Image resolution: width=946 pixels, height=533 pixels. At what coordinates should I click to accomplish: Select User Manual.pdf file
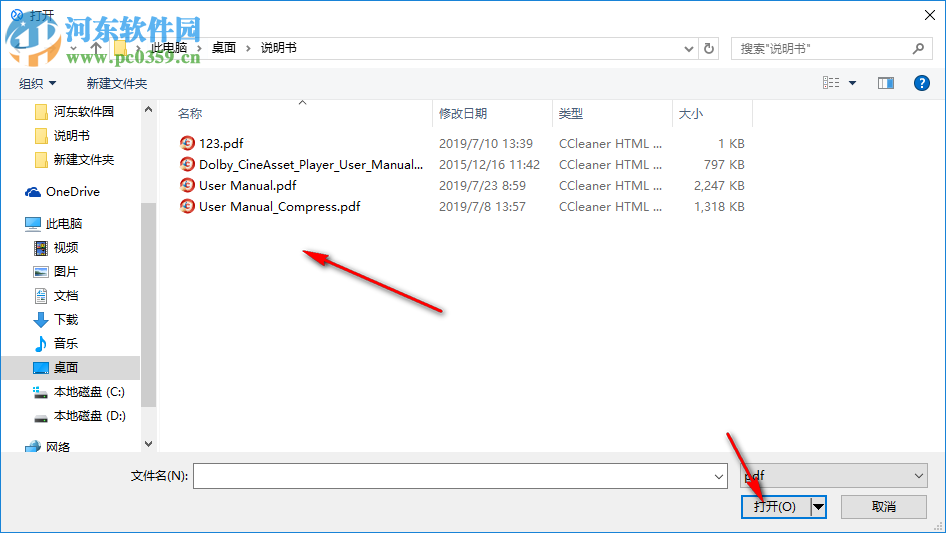click(x=247, y=186)
